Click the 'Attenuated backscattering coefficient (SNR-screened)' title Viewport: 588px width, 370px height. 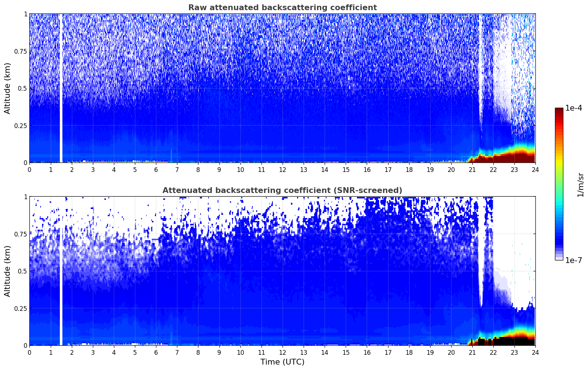point(282,190)
